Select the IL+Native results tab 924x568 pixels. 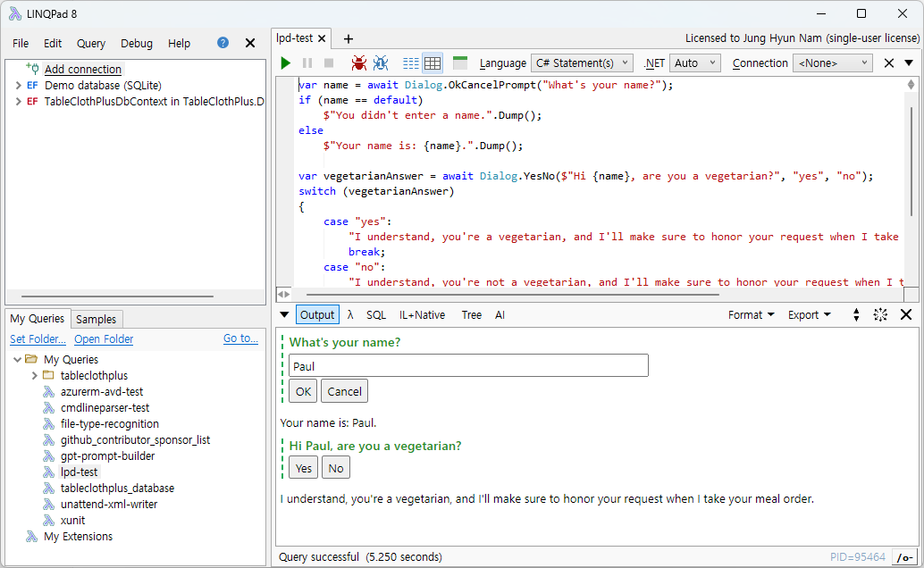422,314
